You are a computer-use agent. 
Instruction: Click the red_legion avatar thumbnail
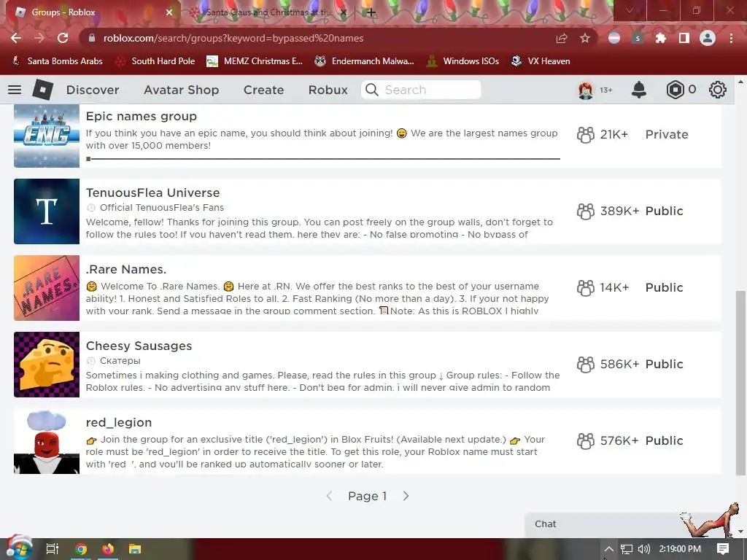pos(47,441)
